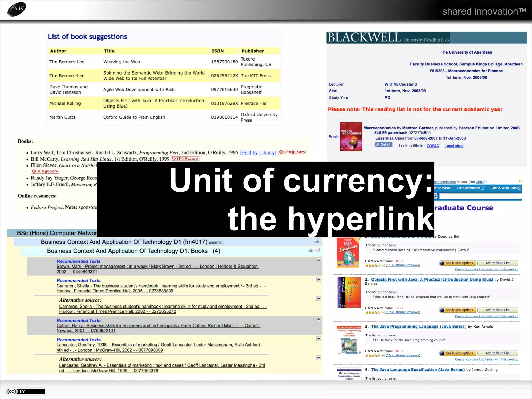Open Cather, Harry Business skills for engineers entry
532x399 pixels.
pos(158,328)
